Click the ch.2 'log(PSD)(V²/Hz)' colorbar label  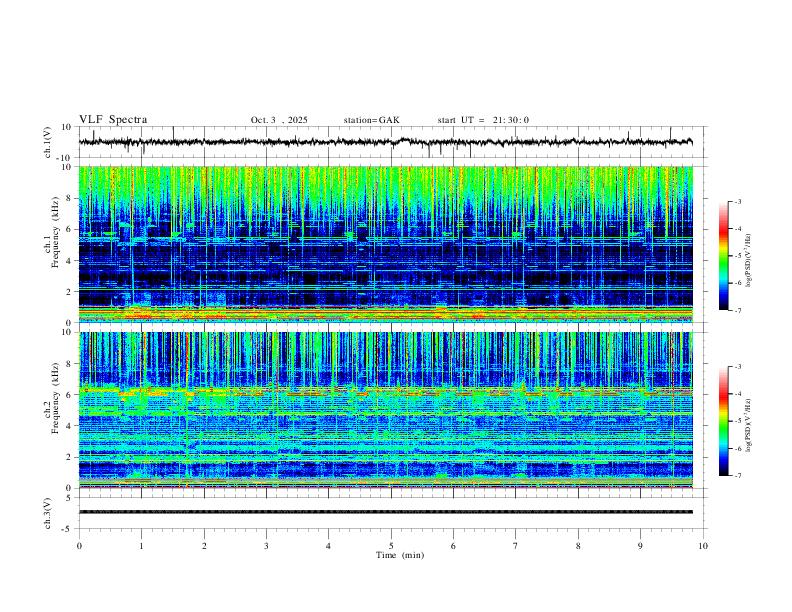coord(748,426)
